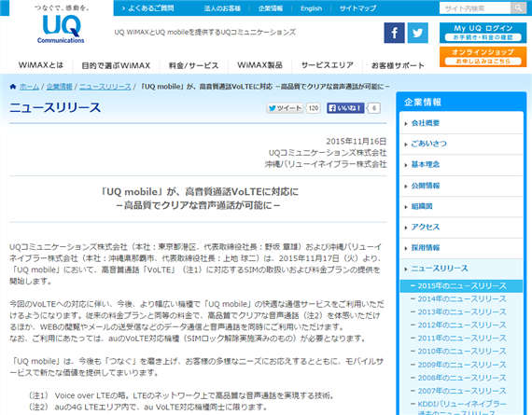Select 2012年のニュースリリース
This screenshot has height=415, width=532.
pos(461,325)
